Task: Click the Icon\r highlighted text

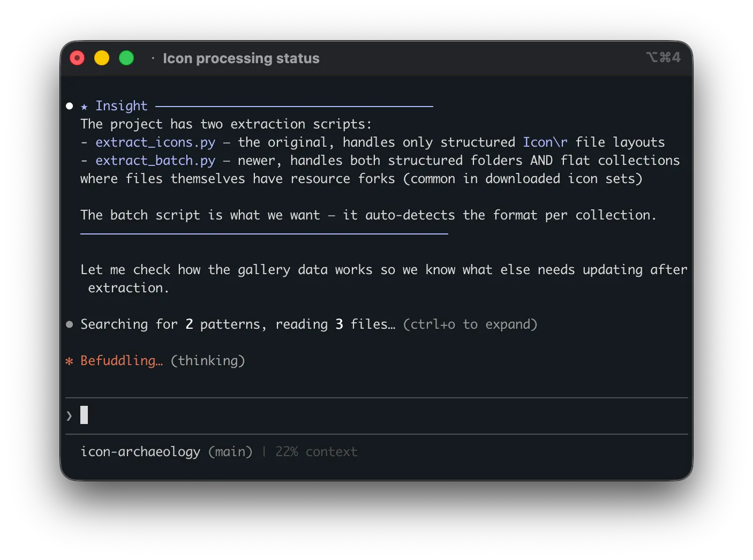Action: [x=545, y=142]
